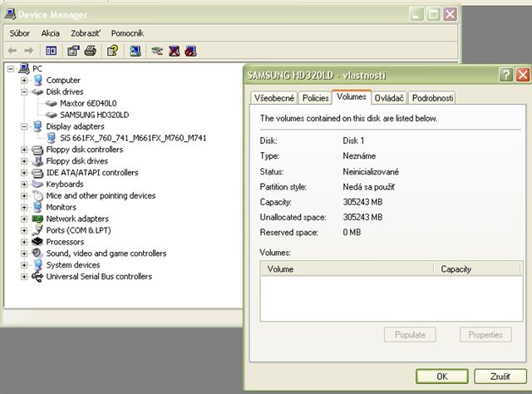
Task: Click the Properties toolbar icon
Action: point(73,51)
